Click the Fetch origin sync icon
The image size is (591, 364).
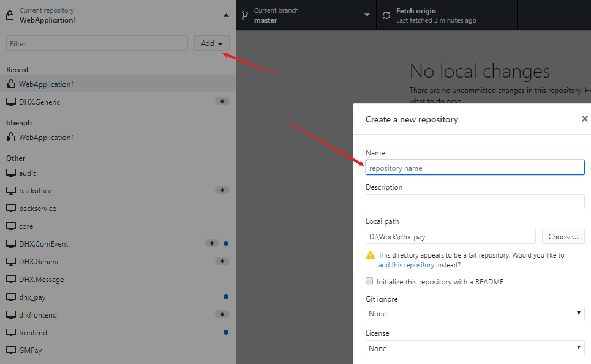pos(386,15)
